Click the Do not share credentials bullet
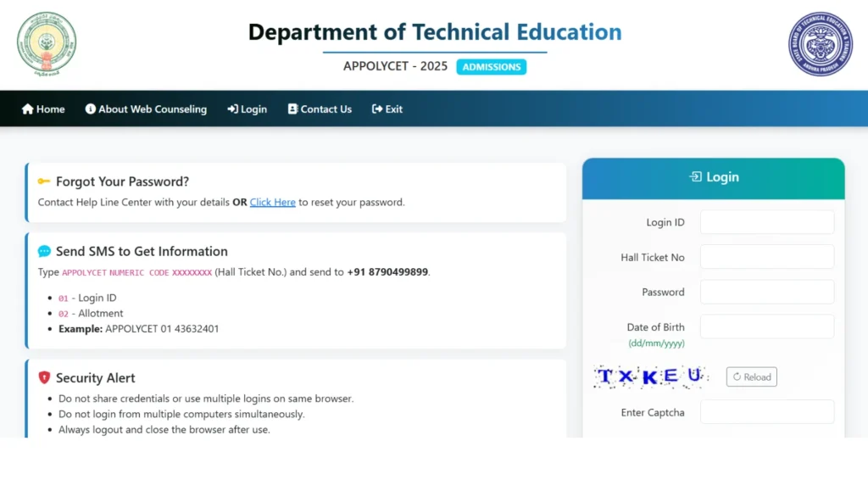868x480 pixels. pyautogui.click(x=206, y=399)
